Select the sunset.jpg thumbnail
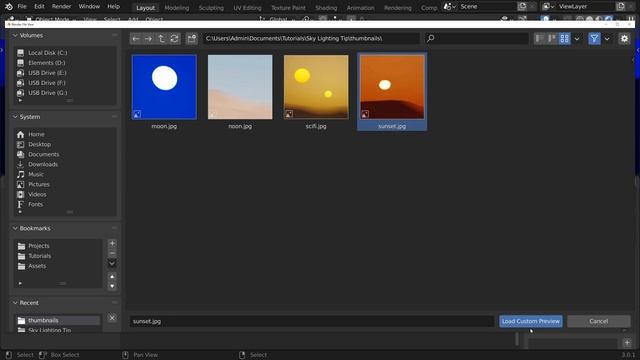The height and width of the screenshot is (360, 640). point(392,87)
